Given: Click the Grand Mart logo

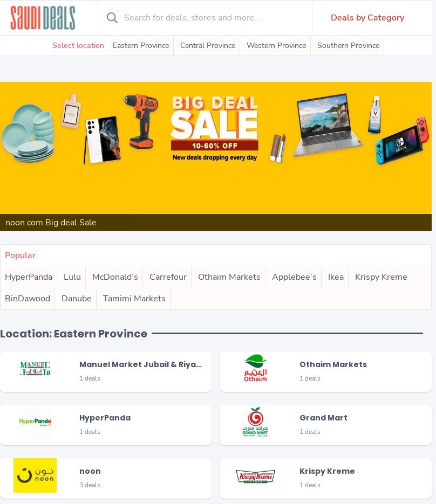Looking at the screenshot, I should pos(255,422).
